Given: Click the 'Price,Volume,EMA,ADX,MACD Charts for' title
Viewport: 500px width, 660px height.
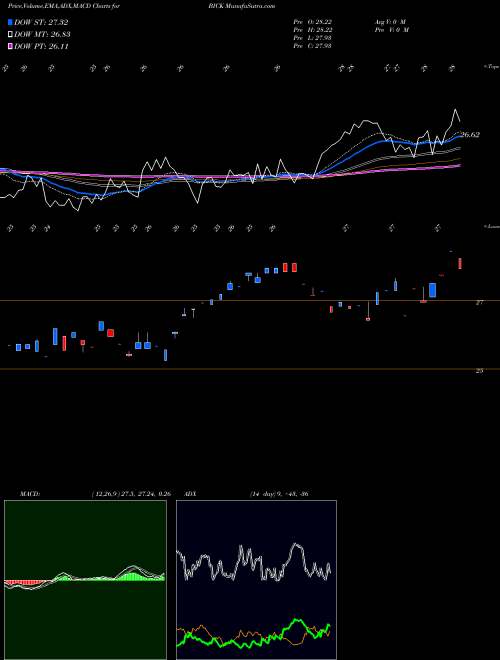Looking at the screenshot, I should (x=64, y=6).
